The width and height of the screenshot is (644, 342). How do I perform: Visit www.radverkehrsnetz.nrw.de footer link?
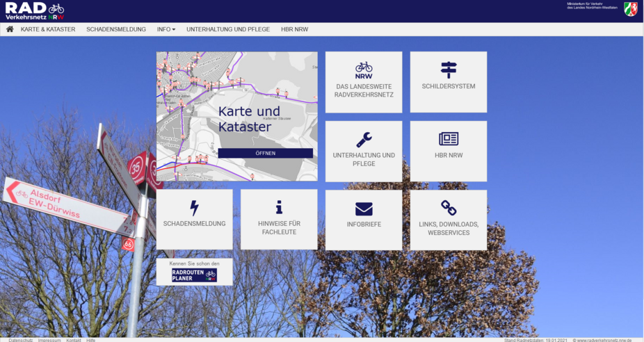pos(602,340)
